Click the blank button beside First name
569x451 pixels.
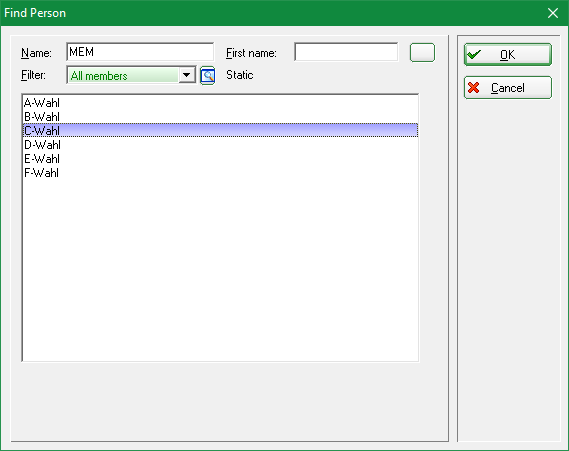[x=422, y=53]
